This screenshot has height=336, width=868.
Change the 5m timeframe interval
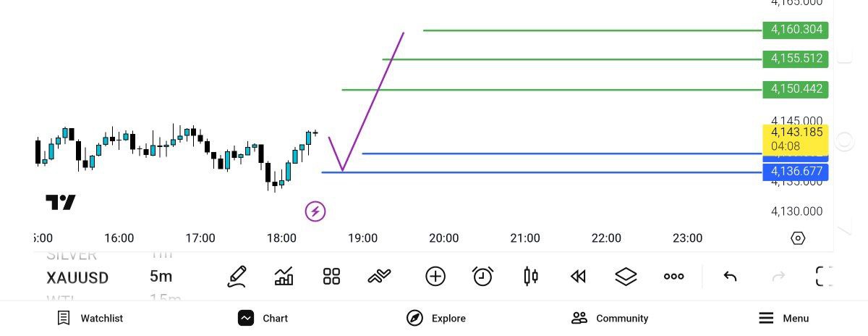161,277
